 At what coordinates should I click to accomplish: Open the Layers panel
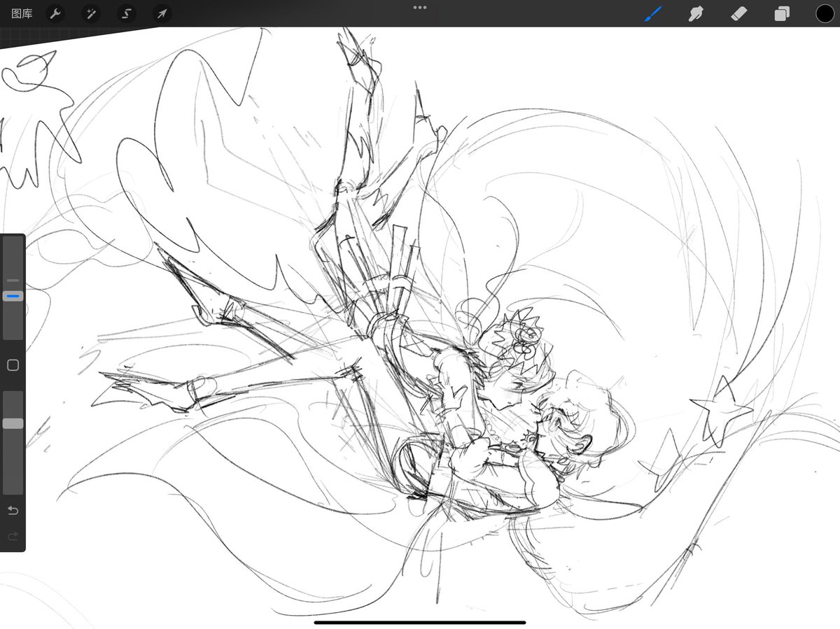[x=782, y=13]
